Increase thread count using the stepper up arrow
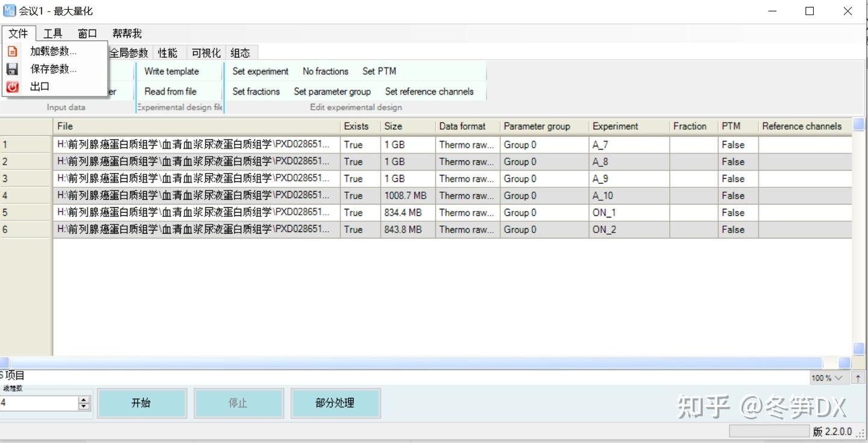The image size is (868, 443). coord(83,400)
